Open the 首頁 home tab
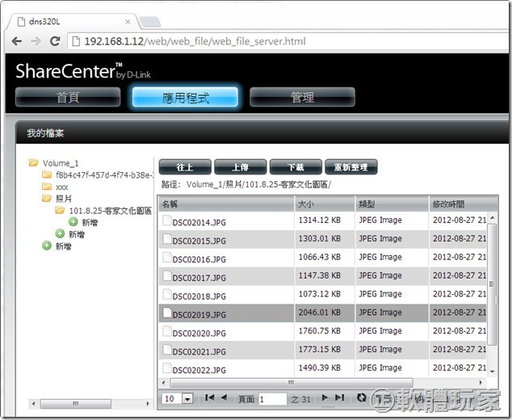 (x=68, y=97)
